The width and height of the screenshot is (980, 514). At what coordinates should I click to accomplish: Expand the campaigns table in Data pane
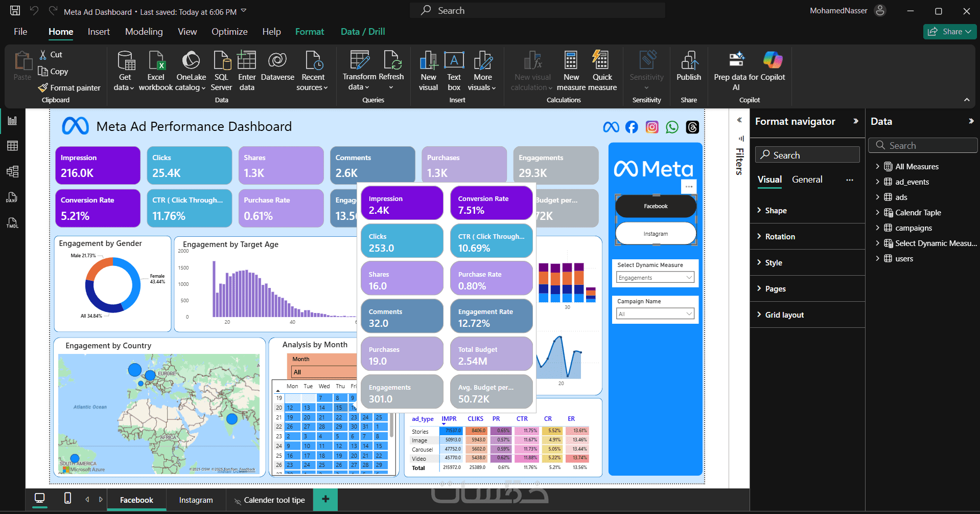pos(913,228)
